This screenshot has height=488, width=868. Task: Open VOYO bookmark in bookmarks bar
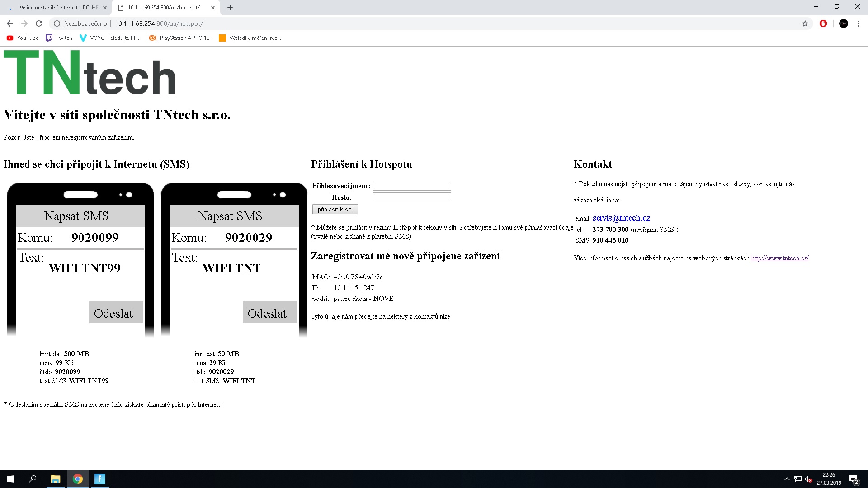pyautogui.click(x=109, y=38)
